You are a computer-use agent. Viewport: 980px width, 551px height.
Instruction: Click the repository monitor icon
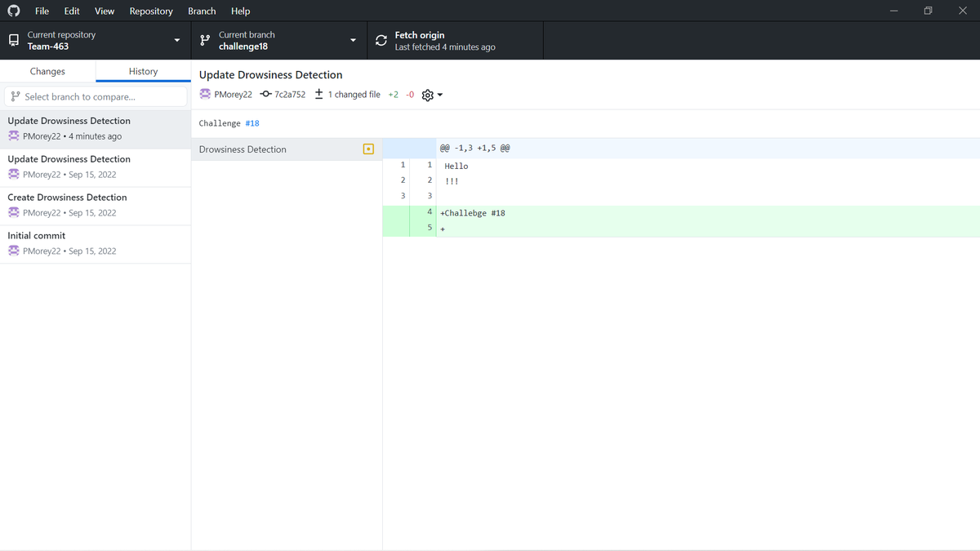click(13, 41)
